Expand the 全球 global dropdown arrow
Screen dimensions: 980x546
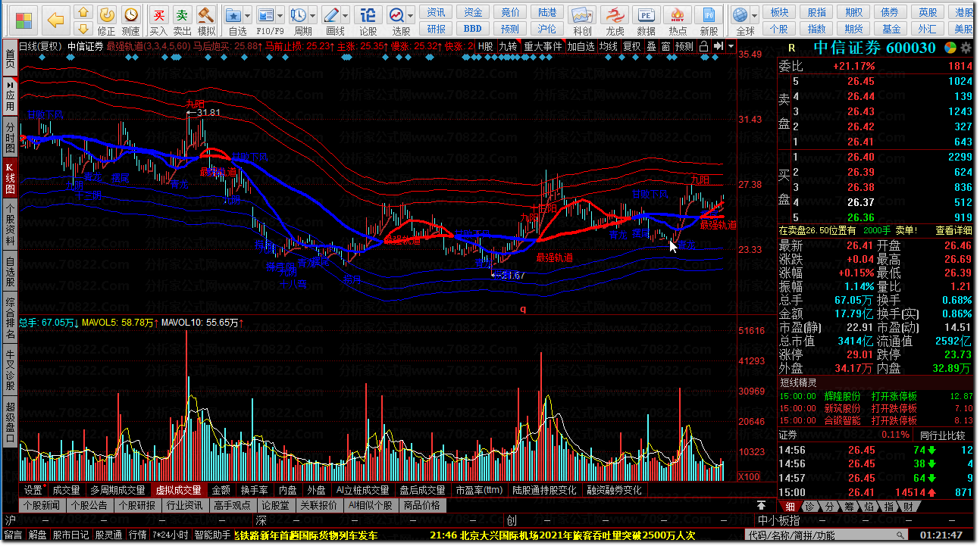pyautogui.click(x=756, y=14)
